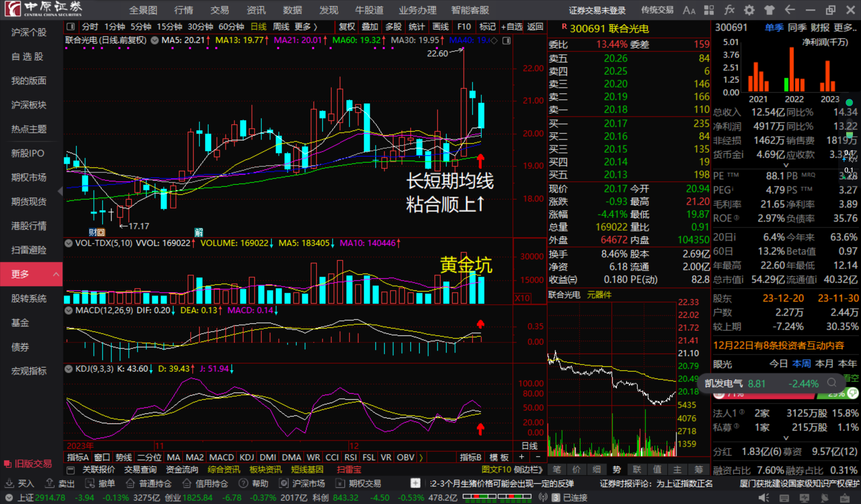Click the back arrow icon in title bar

790,10
